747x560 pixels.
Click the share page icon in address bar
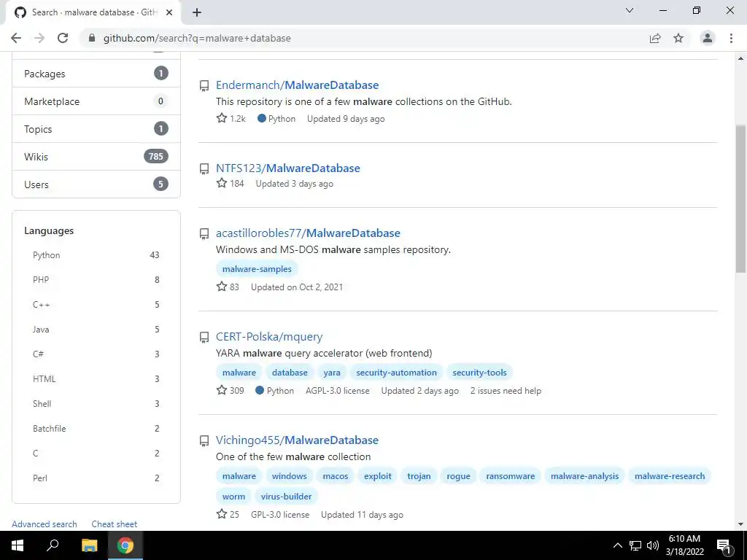[x=655, y=38]
